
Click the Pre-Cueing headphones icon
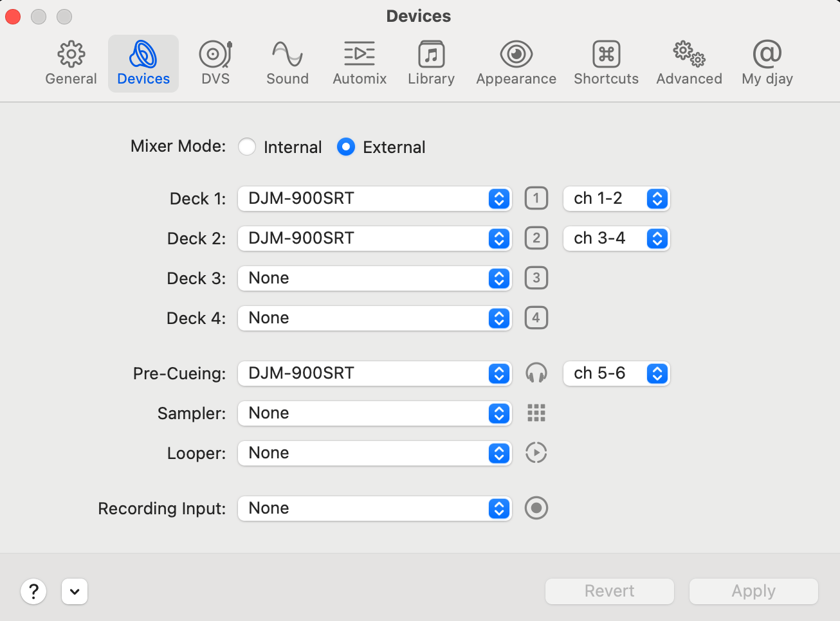pyautogui.click(x=536, y=373)
